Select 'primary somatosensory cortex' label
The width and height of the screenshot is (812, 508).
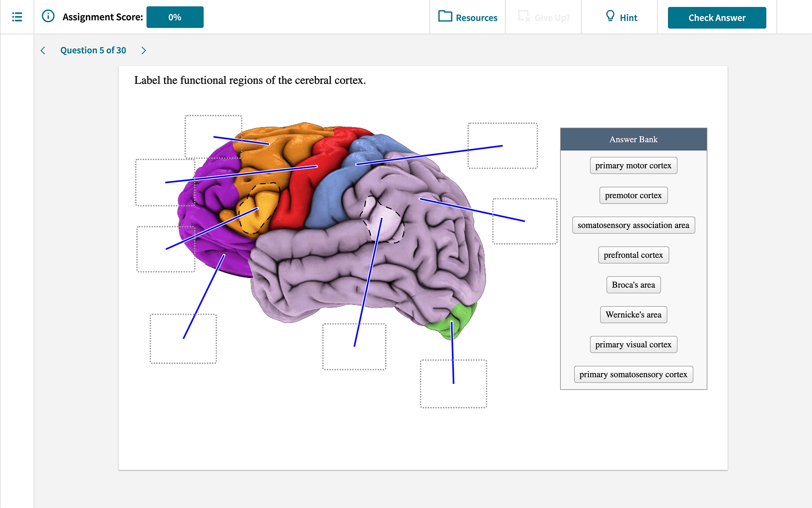[633, 374]
